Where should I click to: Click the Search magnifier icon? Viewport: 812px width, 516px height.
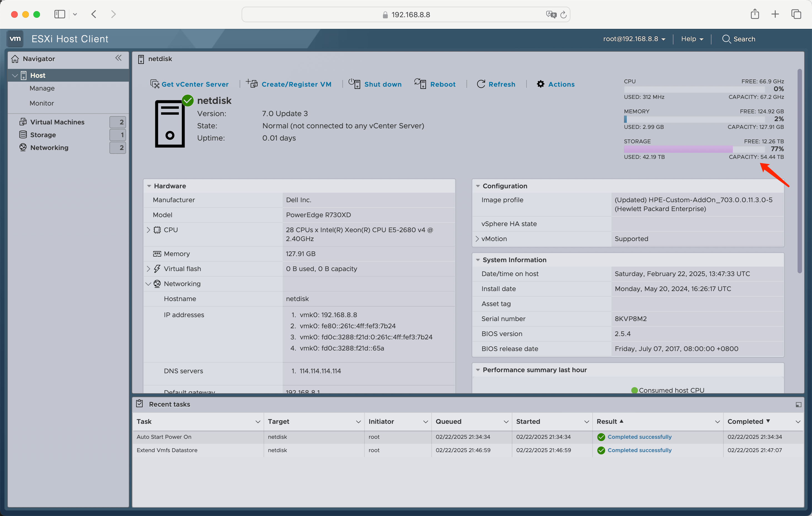coord(726,39)
